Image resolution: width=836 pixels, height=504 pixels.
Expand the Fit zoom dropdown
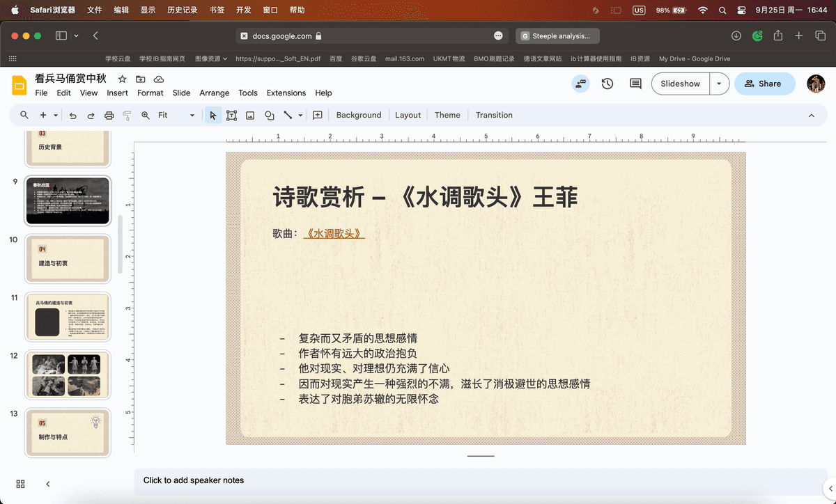192,116
